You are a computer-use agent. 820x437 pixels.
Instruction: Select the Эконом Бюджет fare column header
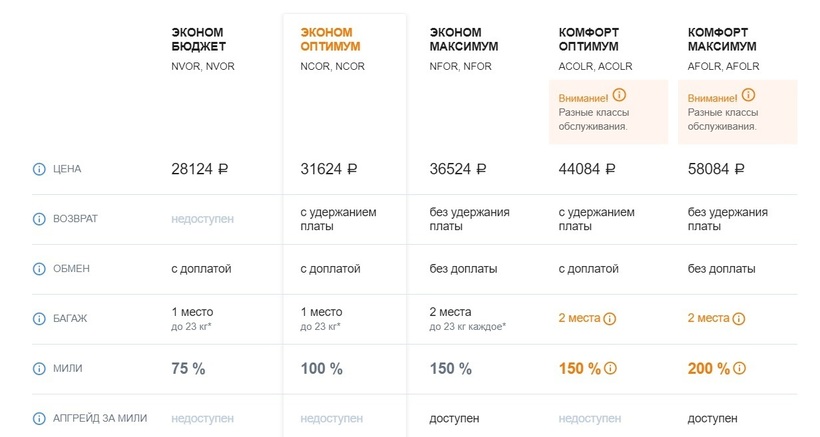coord(200,40)
